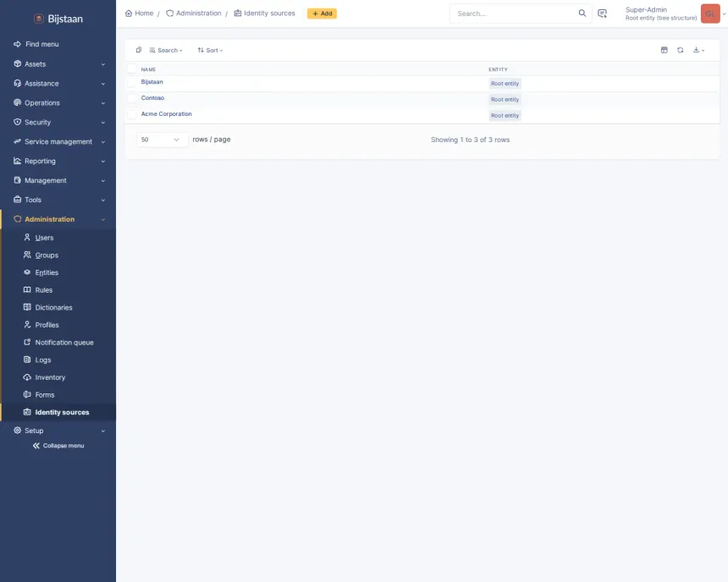Click the Administration breadcrumb link

(194, 14)
